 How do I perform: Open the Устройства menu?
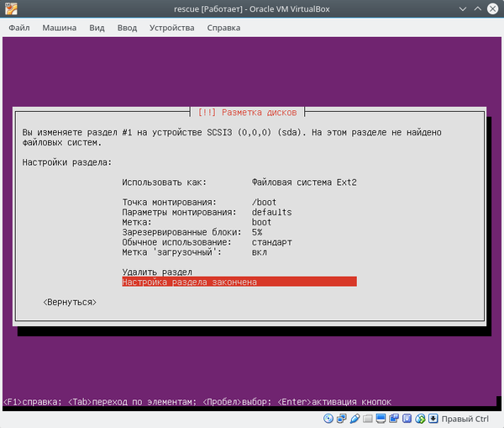(x=171, y=28)
